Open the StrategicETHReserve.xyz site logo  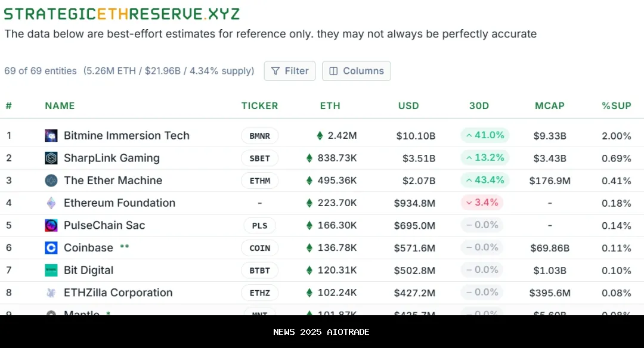tap(122, 14)
